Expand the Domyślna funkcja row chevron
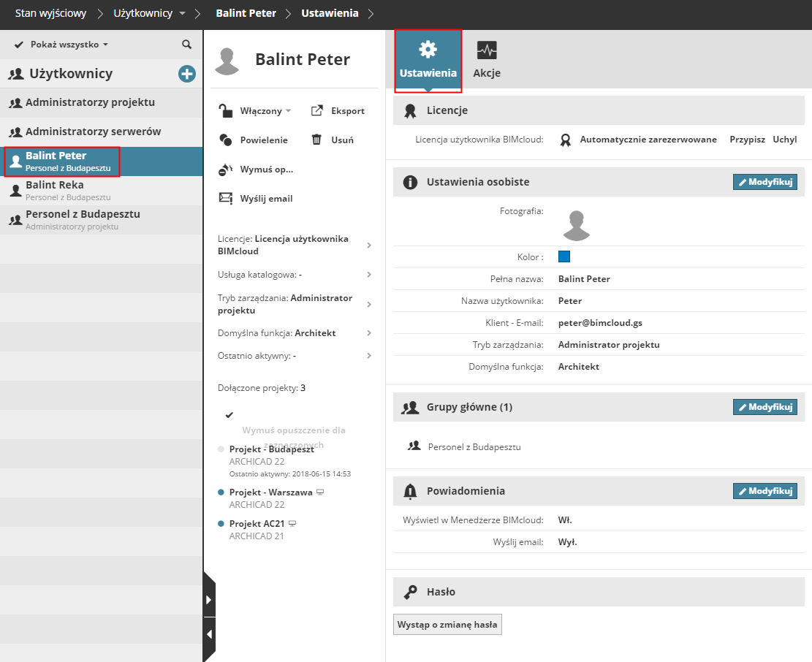This screenshot has width=812, height=662. point(369,332)
